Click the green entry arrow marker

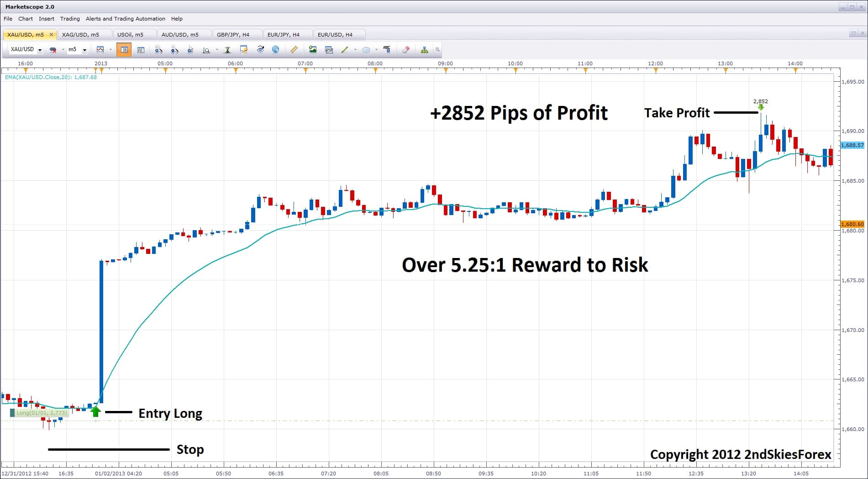point(95,411)
